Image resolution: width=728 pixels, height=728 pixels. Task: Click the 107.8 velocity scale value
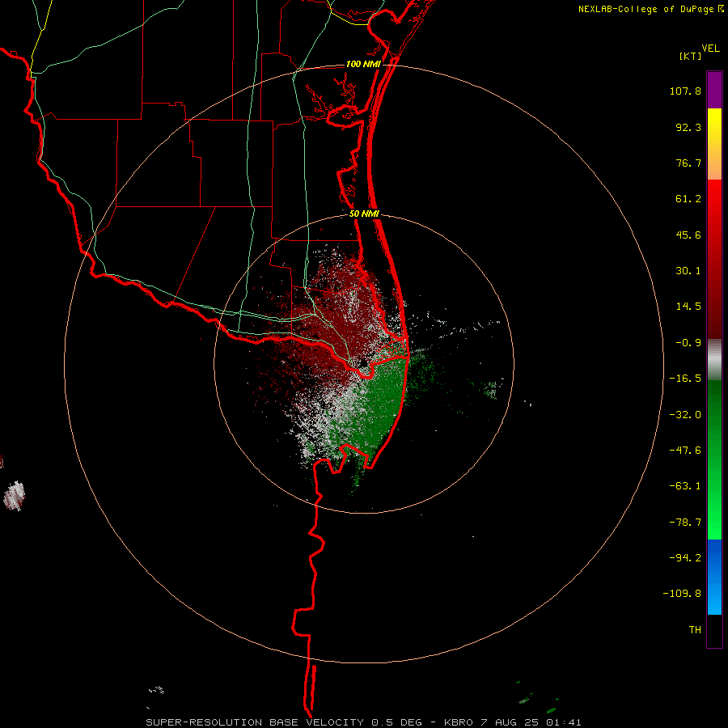pyautogui.click(x=685, y=91)
